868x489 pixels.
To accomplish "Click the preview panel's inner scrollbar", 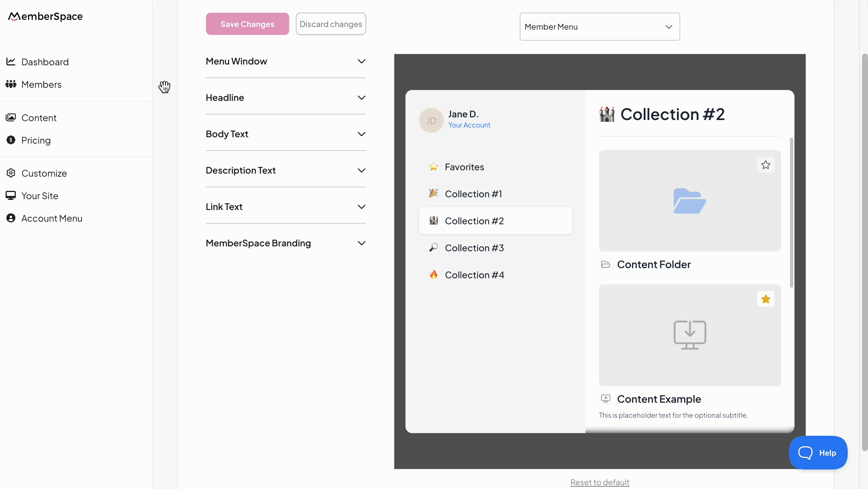I will [x=791, y=213].
